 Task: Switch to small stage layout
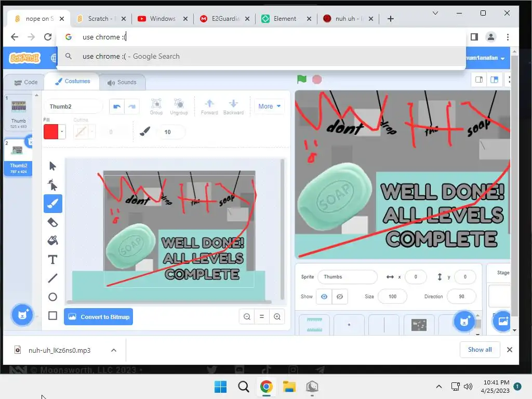pos(479,79)
